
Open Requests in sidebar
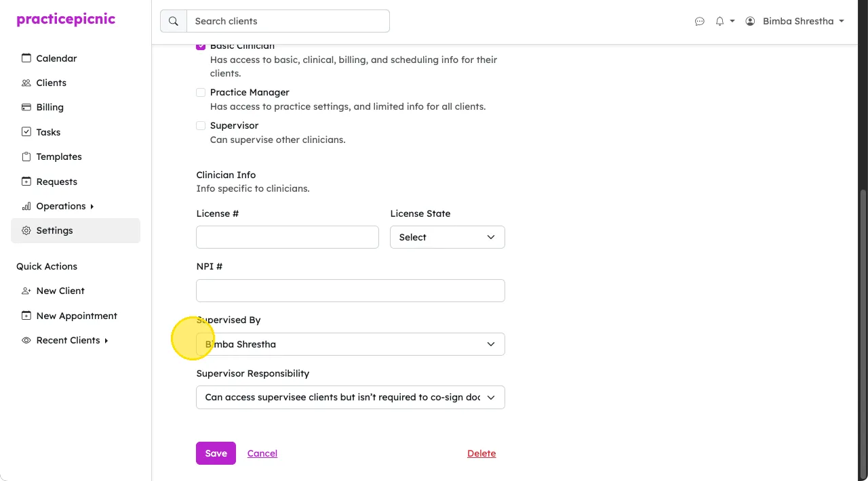(x=75, y=182)
